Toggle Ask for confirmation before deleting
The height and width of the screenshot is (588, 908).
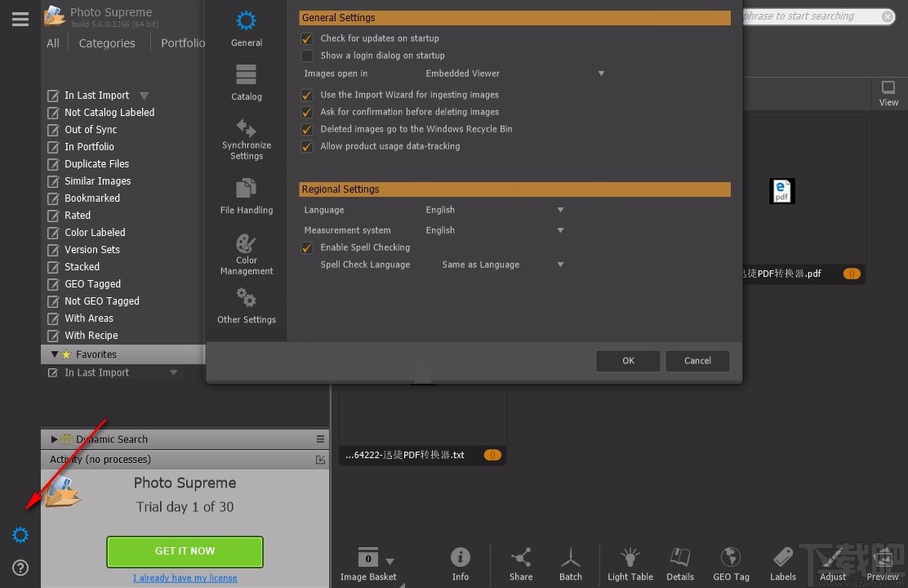click(307, 112)
